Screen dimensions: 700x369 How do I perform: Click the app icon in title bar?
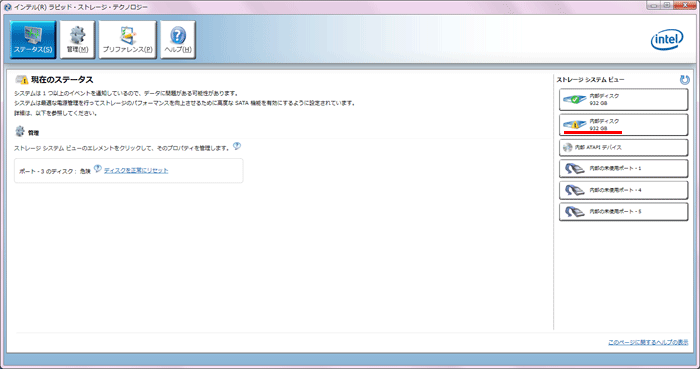tap(7, 7)
